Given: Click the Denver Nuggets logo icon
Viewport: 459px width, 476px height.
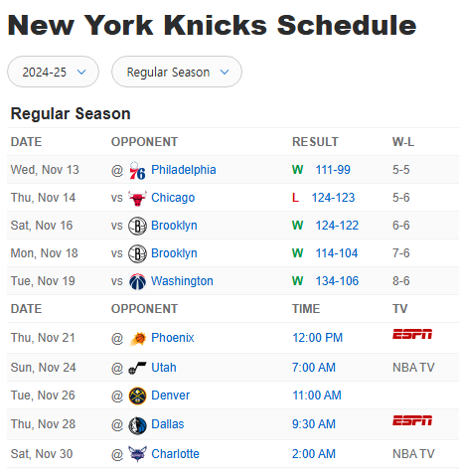Looking at the screenshot, I should point(137,396).
